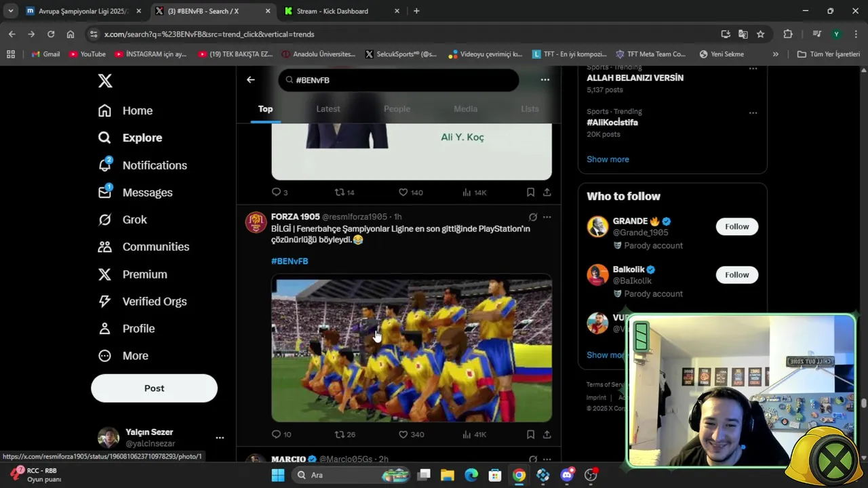Follow the Balkolik account
Screen dimensions: 868x488
(x=736, y=274)
